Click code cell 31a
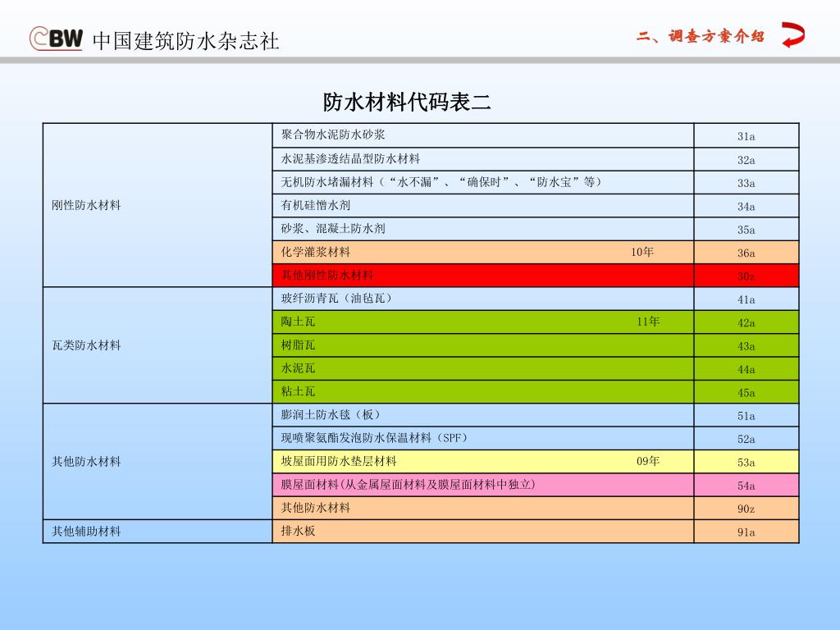This screenshot has width=840, height=630. [746, 135]
